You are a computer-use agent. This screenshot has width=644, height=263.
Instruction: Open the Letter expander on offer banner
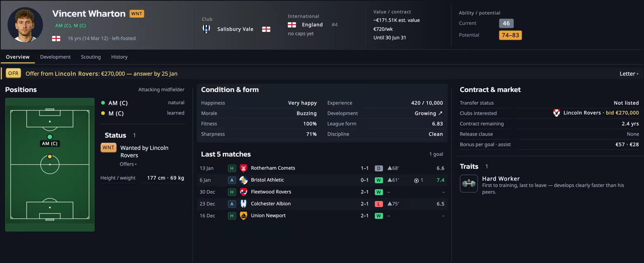tap(629, 74)
